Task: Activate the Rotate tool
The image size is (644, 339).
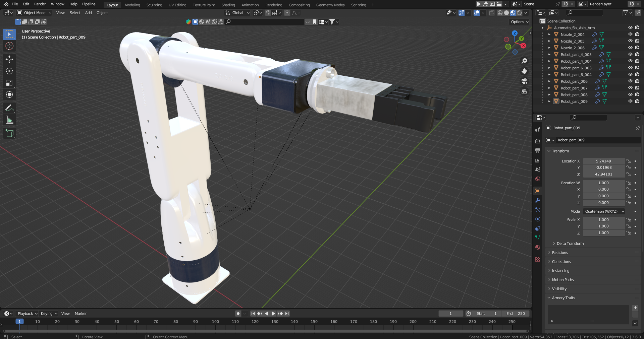Action: pyautogui.click(x=9, y=71)
